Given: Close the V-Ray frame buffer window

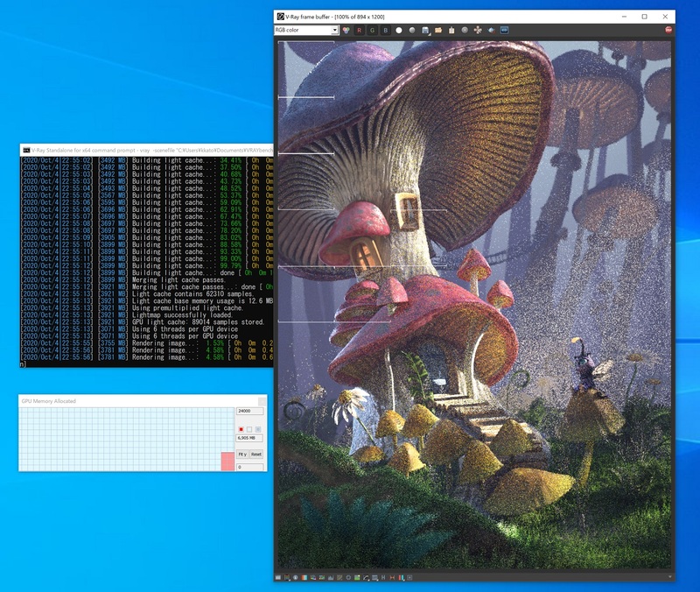Looking at the screenshot, I should click(665, 17).
